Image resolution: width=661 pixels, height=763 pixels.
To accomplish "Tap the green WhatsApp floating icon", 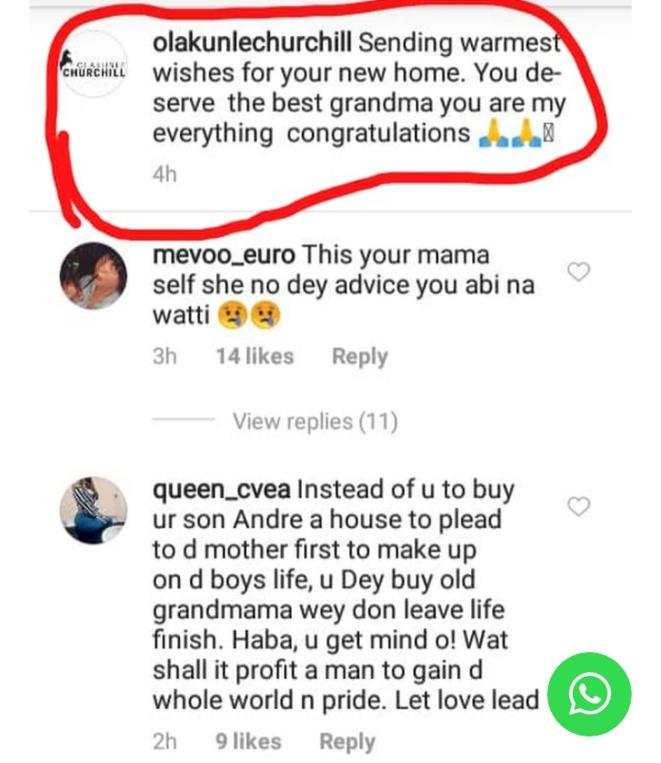I will [590, 694].
